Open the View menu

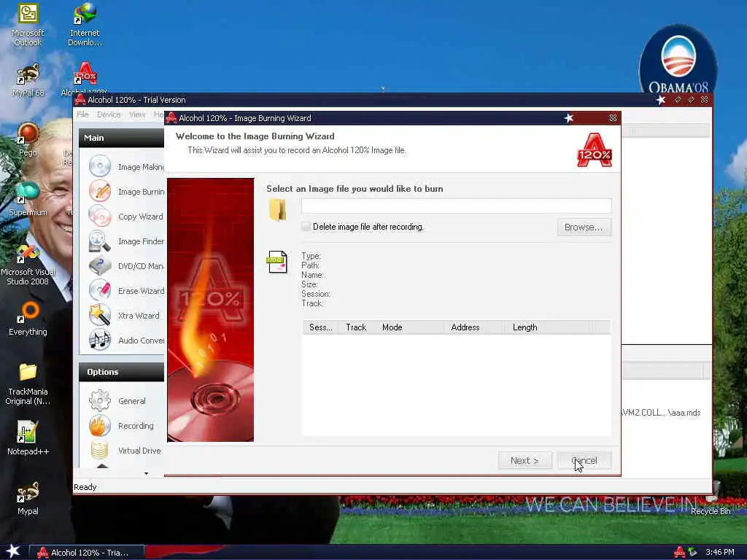[x=137, y=114]
